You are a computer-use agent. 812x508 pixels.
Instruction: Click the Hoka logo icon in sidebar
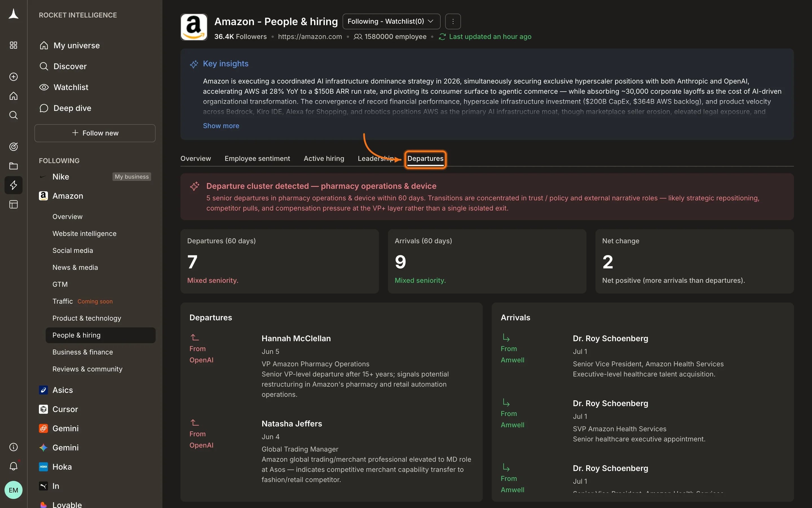coord(43,467)
